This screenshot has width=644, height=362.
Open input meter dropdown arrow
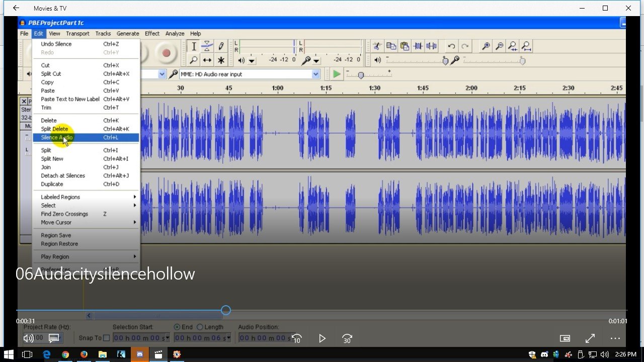click(x=316, y=61)
